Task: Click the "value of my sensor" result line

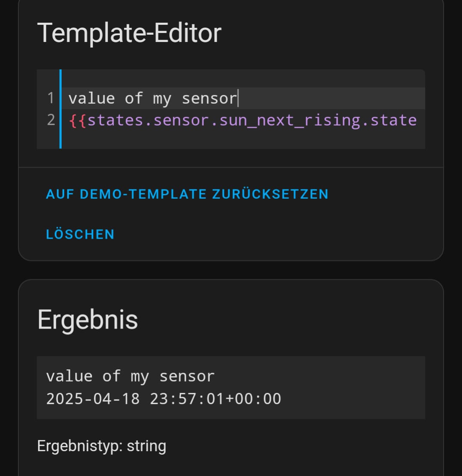Action: pyautogui.click(x=130, y=376)
